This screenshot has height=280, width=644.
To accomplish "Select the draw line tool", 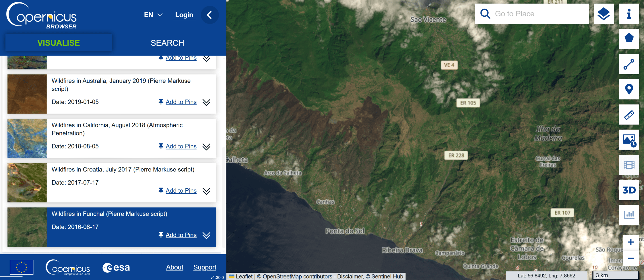I will coord(629,64).
